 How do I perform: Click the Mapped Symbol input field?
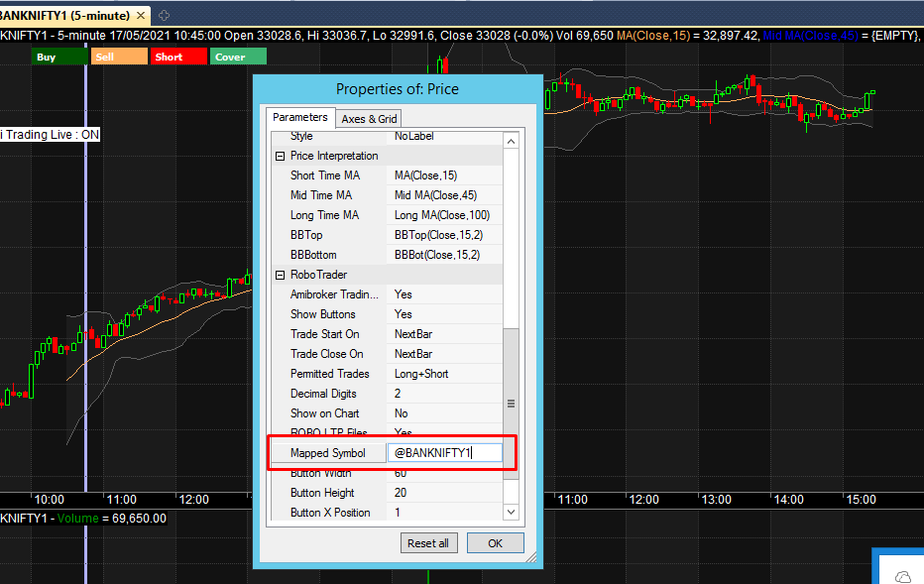point(445,452)
